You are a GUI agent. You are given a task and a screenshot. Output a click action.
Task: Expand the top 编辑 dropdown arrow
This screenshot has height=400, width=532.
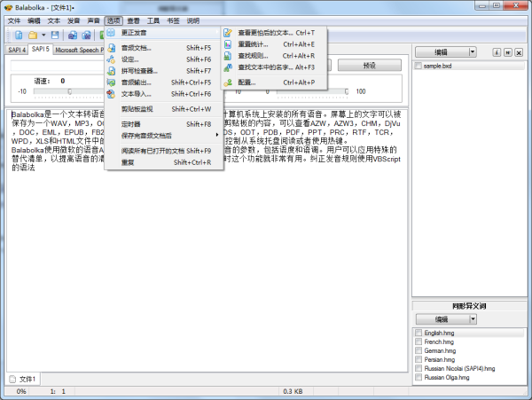coord(473,52)
